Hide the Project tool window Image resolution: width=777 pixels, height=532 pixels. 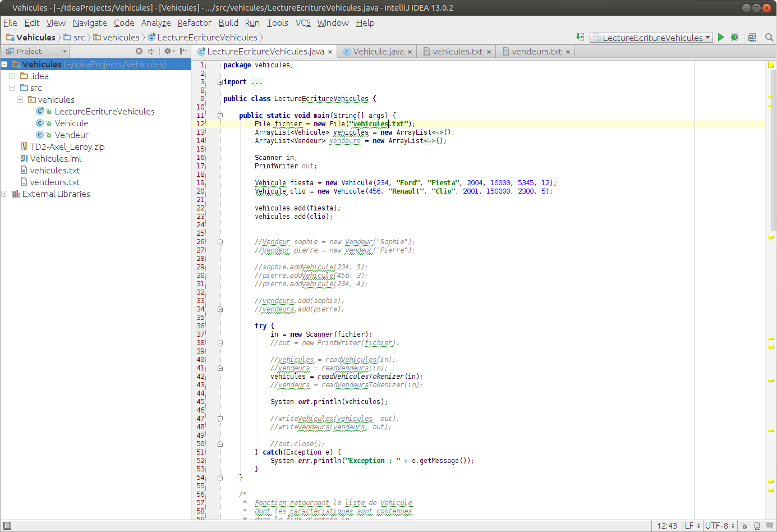tap(183, 51)
